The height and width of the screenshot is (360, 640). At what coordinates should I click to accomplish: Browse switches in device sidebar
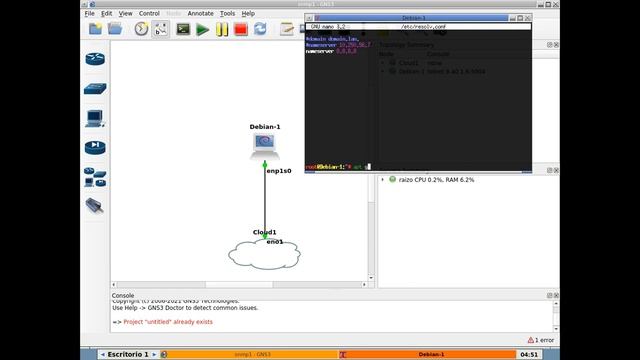pos(95,89)
